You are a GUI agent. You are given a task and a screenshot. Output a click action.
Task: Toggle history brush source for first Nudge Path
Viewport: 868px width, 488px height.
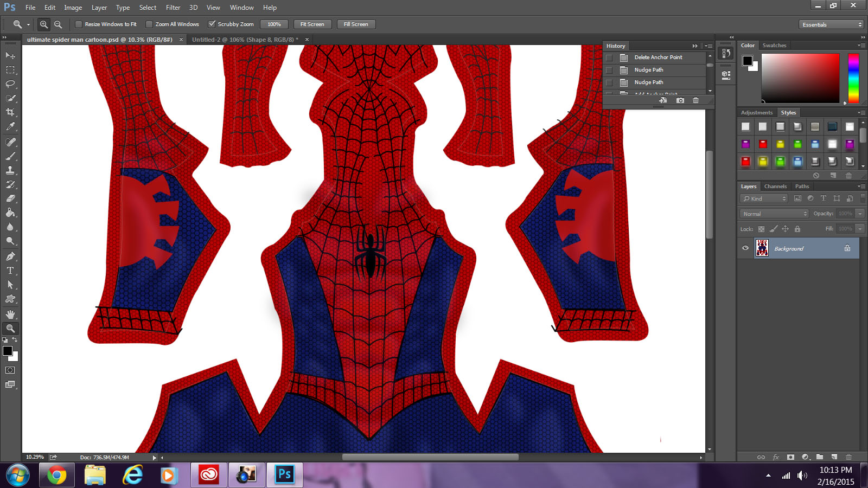609,70
